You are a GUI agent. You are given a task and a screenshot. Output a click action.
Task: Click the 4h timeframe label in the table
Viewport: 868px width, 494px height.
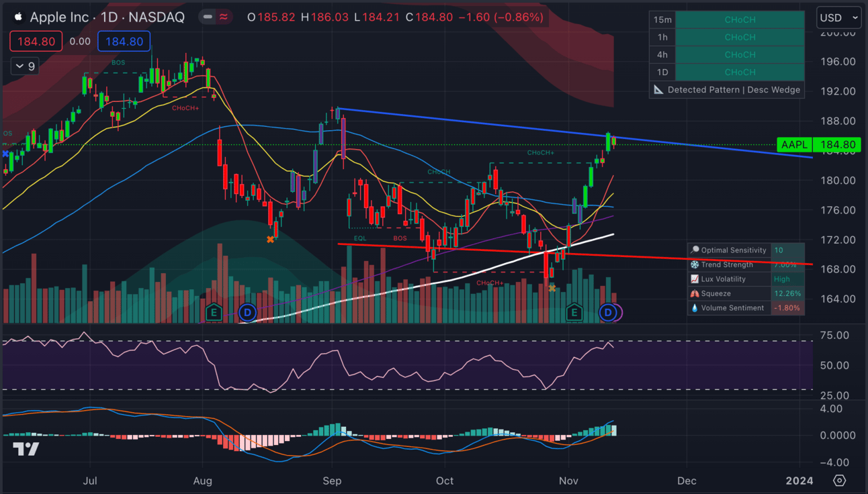(662, 55)
